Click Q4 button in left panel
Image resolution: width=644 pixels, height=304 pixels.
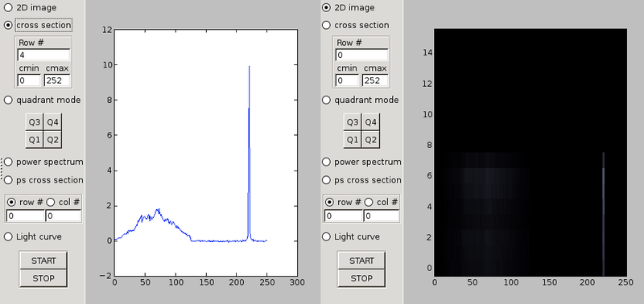(x=52, y=122)
